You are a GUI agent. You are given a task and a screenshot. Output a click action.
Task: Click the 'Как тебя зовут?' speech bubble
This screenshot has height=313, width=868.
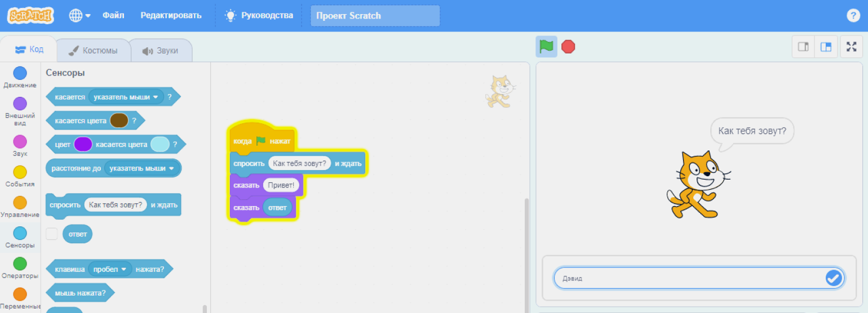click(x=752, y=132)
